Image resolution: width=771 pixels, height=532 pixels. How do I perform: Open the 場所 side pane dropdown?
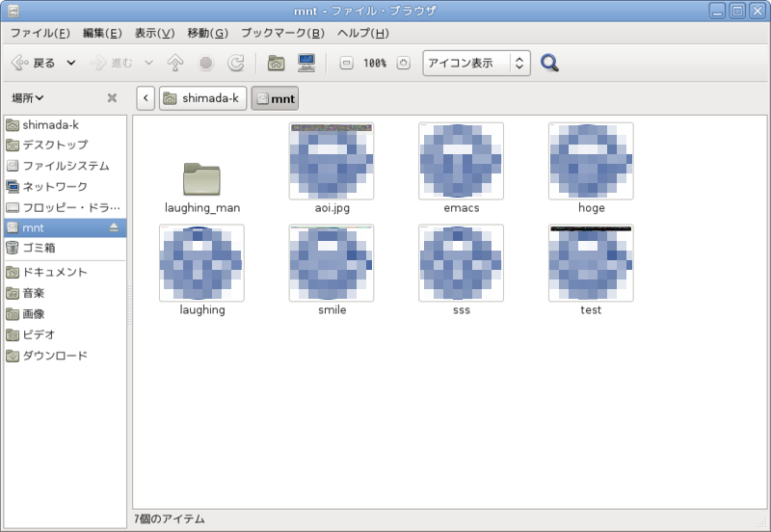[x=28, y=98]
